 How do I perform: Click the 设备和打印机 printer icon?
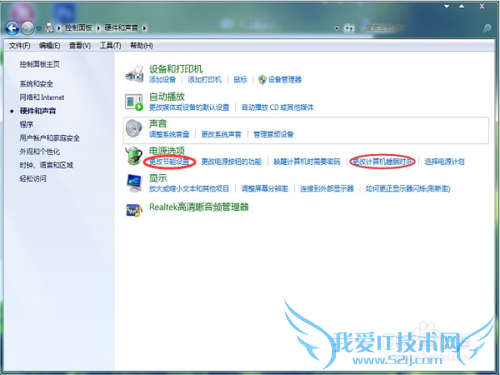[134, 74]
